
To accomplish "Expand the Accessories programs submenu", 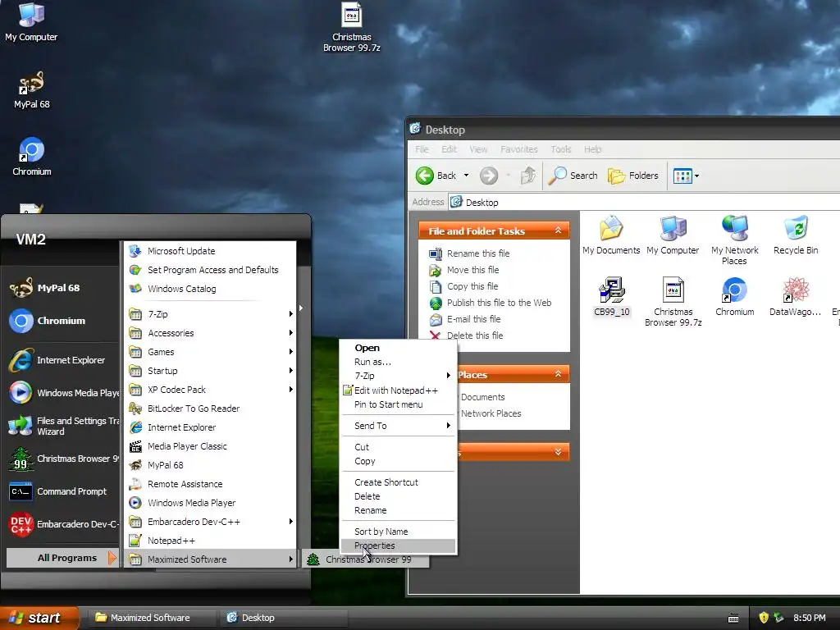I will click(211, 333).
